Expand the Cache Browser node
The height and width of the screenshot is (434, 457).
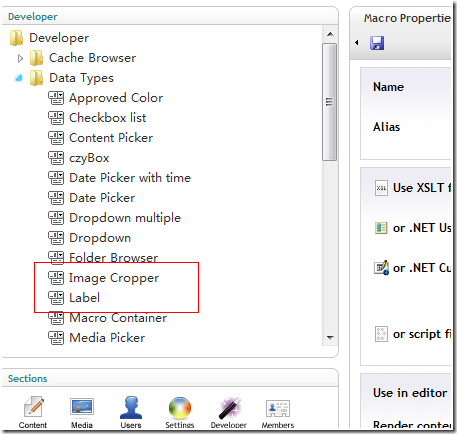coord(20,58)
